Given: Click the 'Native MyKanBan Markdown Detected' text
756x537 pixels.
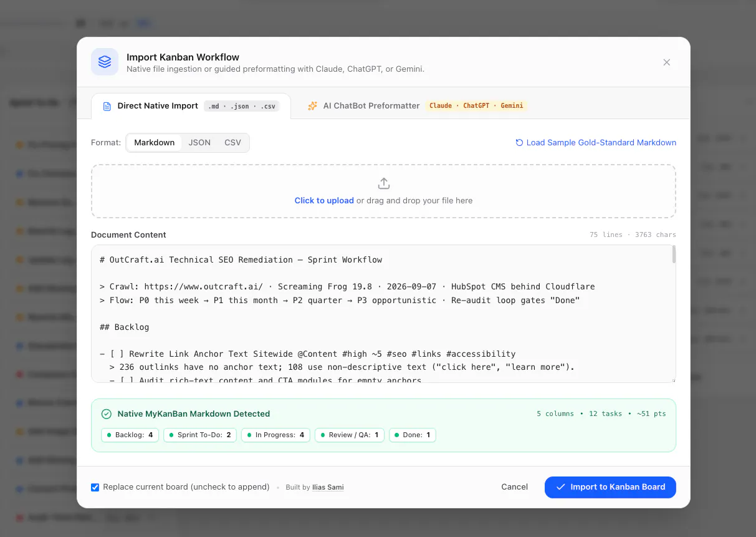Looking at the screenshot, I should click(194, 414).
